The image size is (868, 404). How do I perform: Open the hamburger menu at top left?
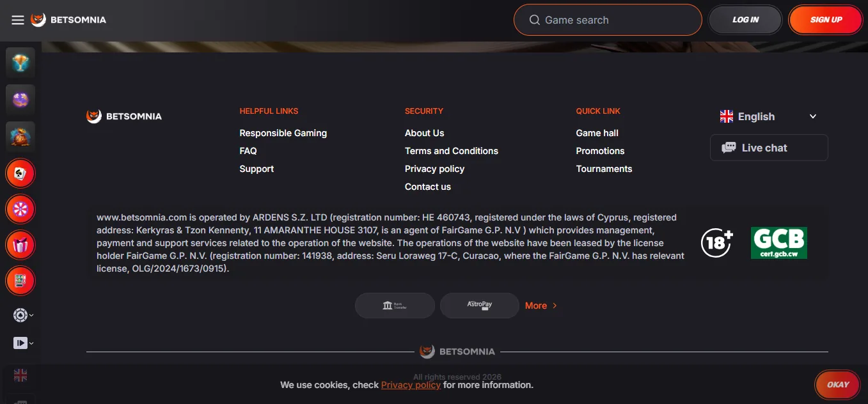pyautogui.click(x=18, y=20)
